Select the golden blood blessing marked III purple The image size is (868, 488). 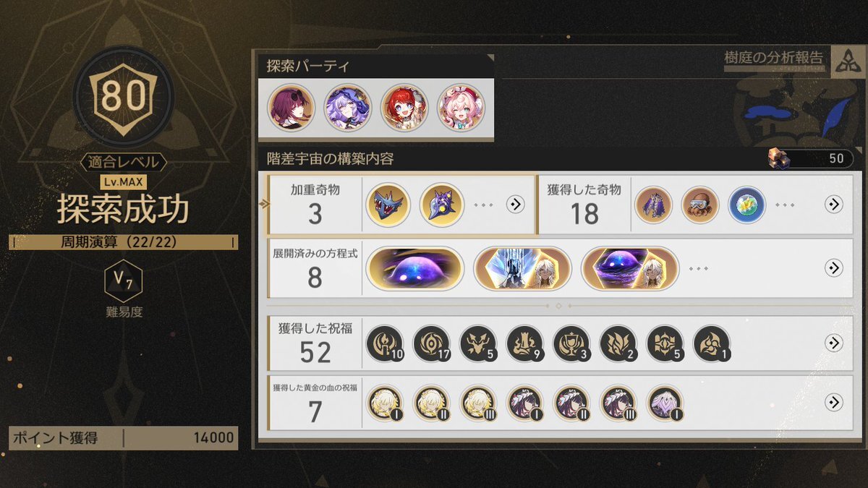(x=618, y=403)
